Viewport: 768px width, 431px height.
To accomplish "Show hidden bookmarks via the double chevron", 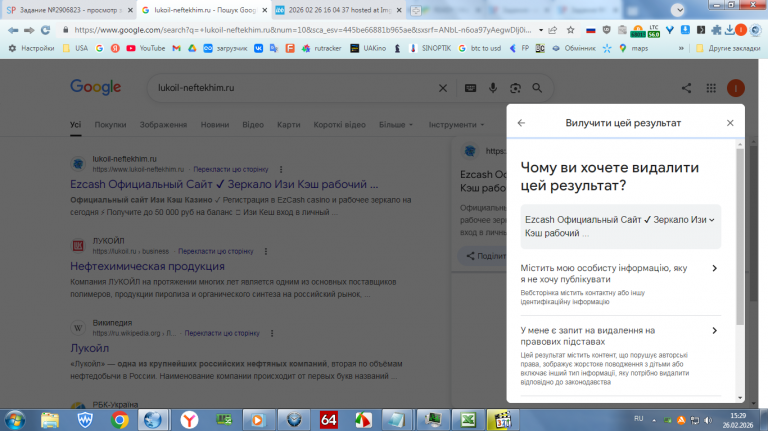I will pyautogui.click(x=681, y=48).
